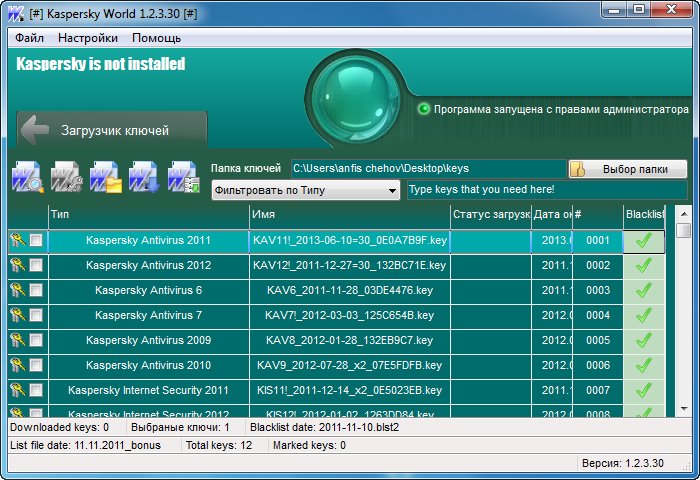
Task: Click the key icon on Kaspersky Antivirus 2012 row
Action: click(x=18, y=265)
